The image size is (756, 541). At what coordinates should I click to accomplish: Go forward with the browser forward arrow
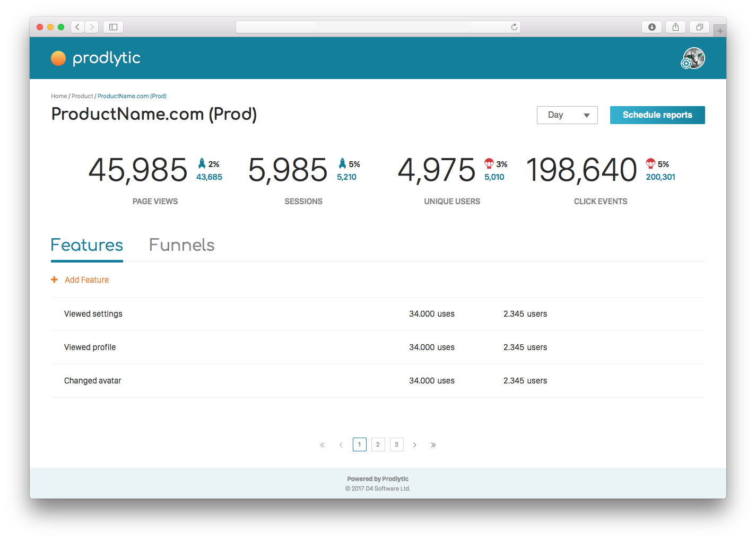92,27
